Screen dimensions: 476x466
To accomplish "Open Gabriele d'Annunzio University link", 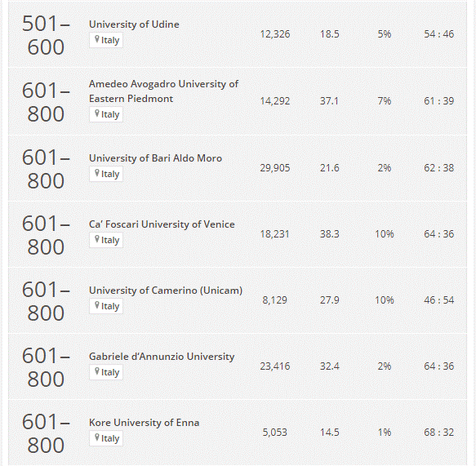I will point(162,357).
